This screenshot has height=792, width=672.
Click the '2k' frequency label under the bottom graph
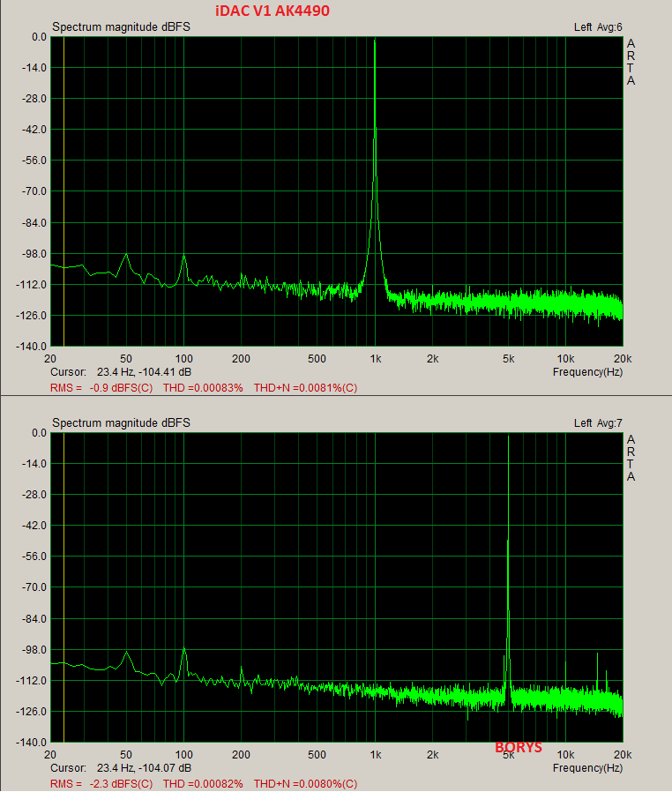(433, 755)
